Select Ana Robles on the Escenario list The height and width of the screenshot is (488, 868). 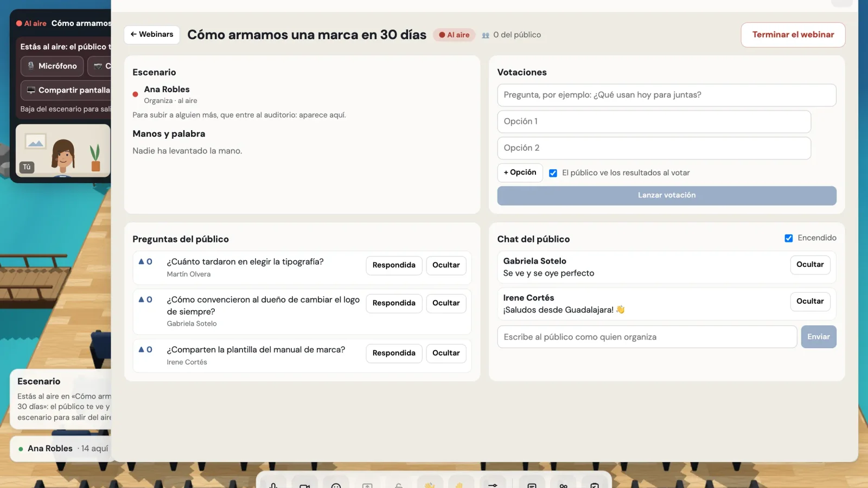[167, 89]
